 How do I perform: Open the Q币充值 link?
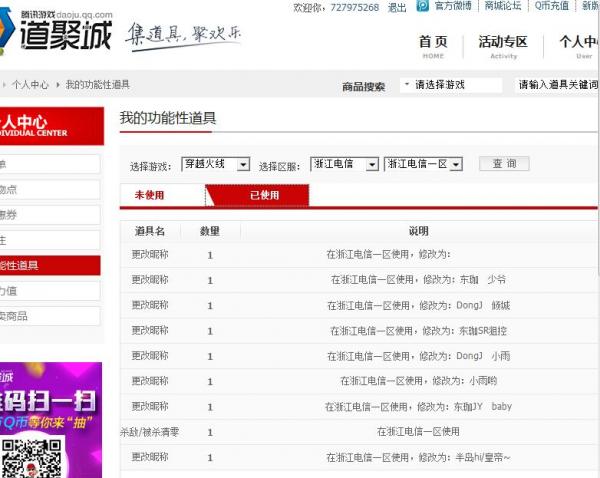point(551,6)
